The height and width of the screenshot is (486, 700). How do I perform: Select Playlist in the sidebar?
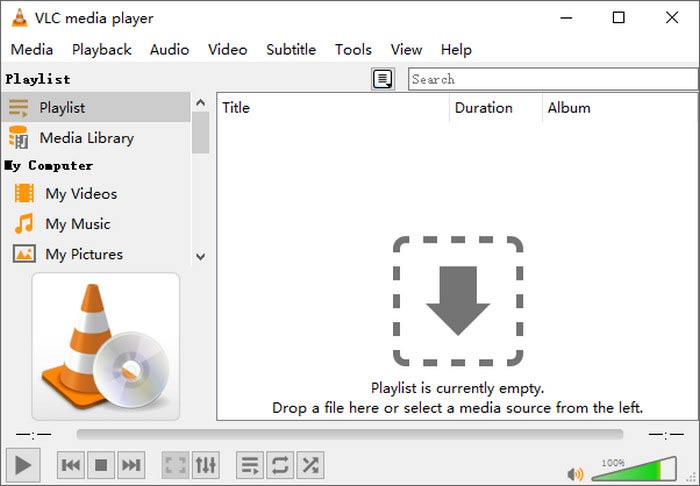(x=96, y=107)
